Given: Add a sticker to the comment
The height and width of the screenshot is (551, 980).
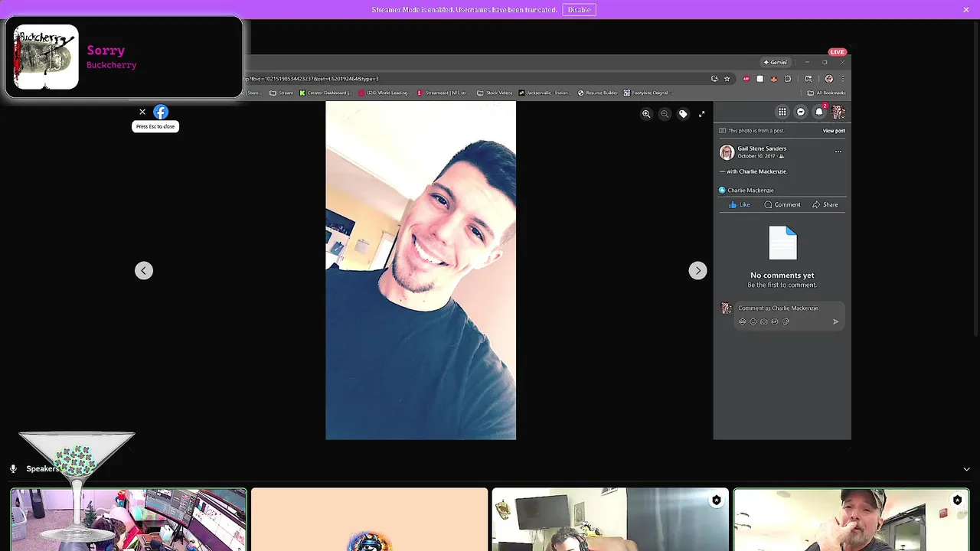Looking at the screenshot, I should point(786,321).
